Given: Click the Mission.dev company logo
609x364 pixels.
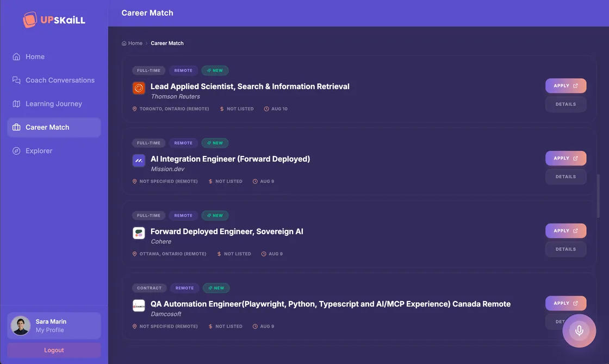Looking at the screenshot, I should [139, 161].
